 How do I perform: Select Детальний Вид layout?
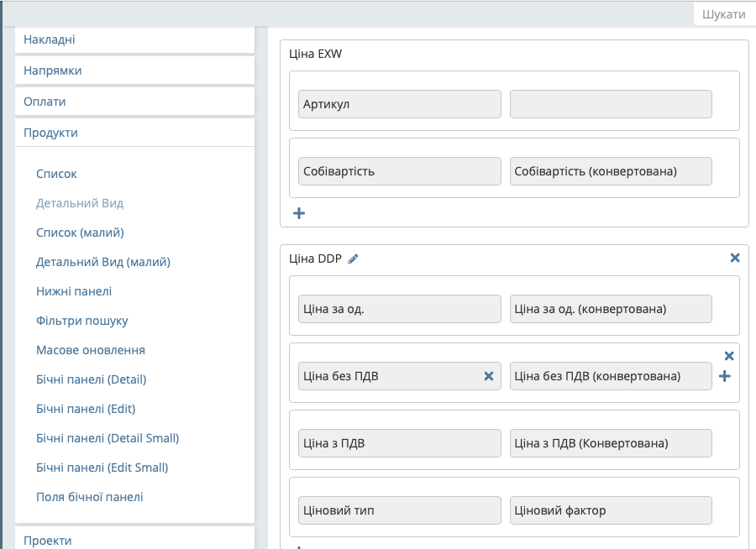click(80, 203)
